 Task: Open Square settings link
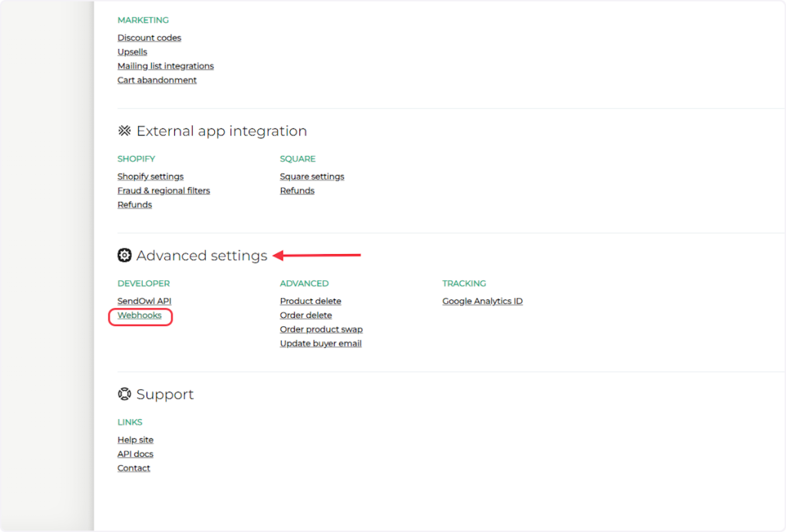(x=312, y=177)
